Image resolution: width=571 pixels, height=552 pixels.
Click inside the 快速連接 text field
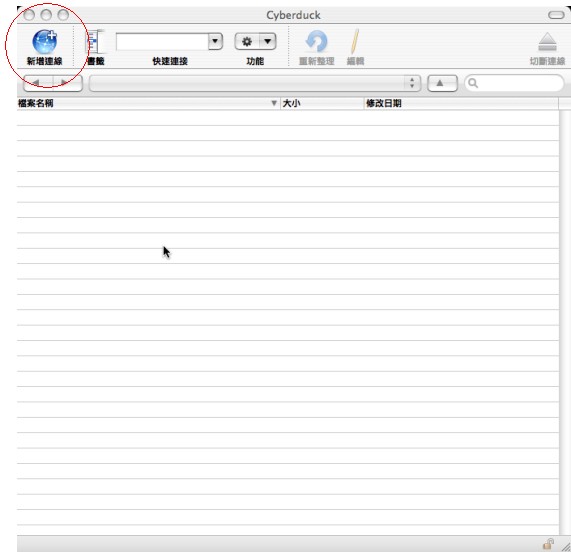[162, 42]
